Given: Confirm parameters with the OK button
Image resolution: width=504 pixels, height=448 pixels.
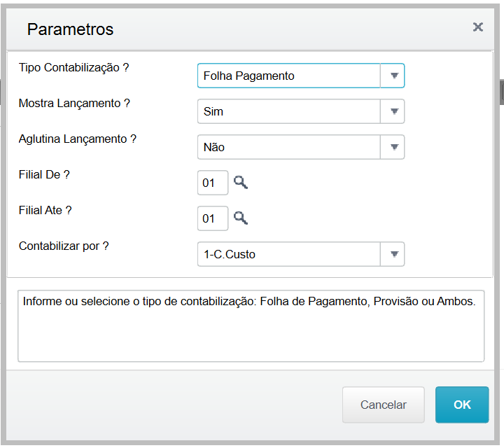Looking at the screenshot, I should [x=462, y=405].
